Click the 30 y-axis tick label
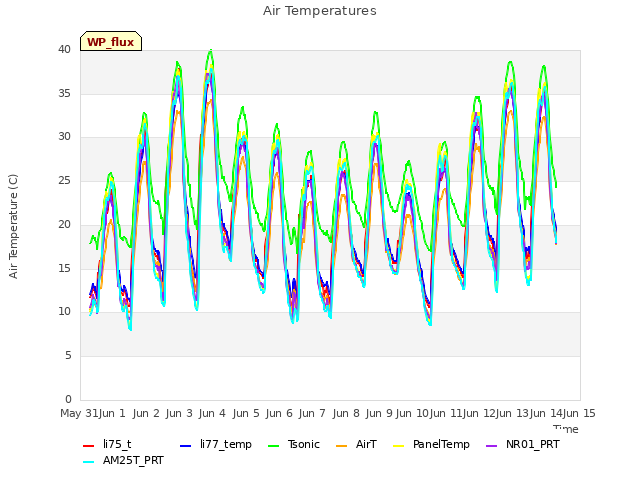The image size is (640, 480). point(64,137)
